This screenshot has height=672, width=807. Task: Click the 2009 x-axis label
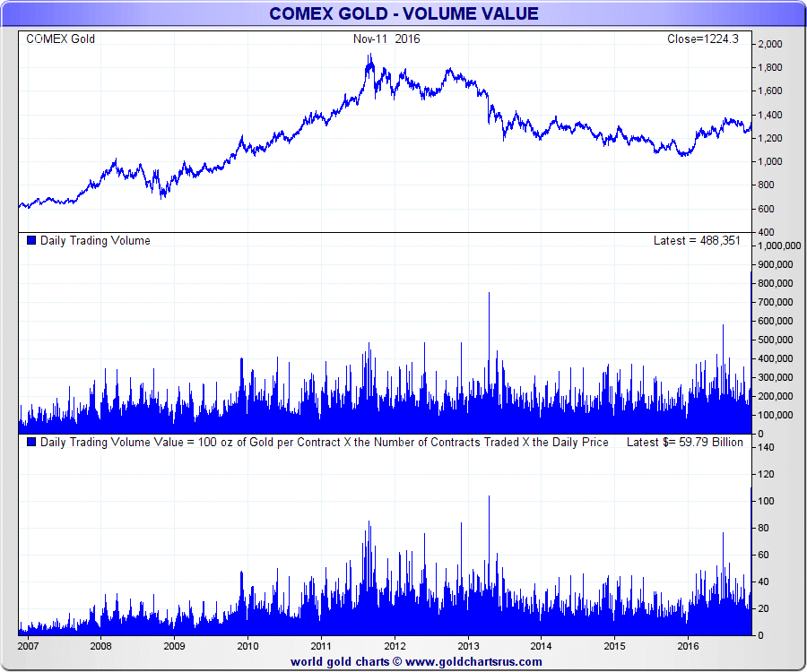tap(174, 646)
